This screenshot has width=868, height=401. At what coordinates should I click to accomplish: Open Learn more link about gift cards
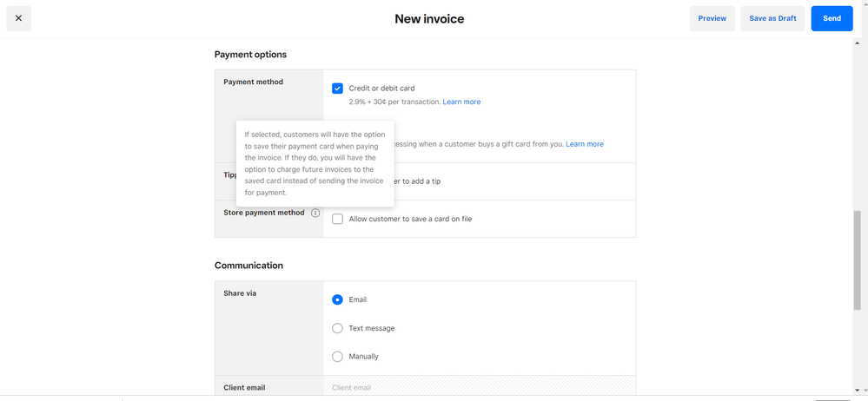coord(584,144)
